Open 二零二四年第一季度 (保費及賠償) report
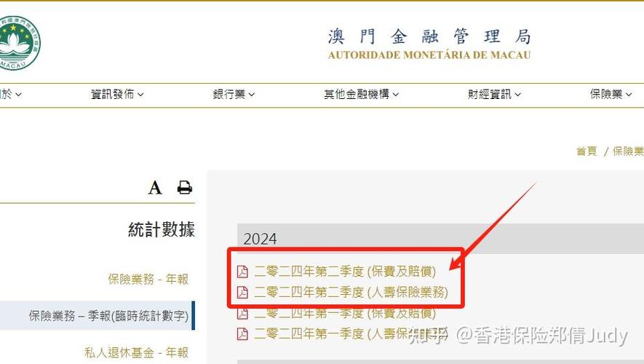644x364 pixels. tap(345, 314)
